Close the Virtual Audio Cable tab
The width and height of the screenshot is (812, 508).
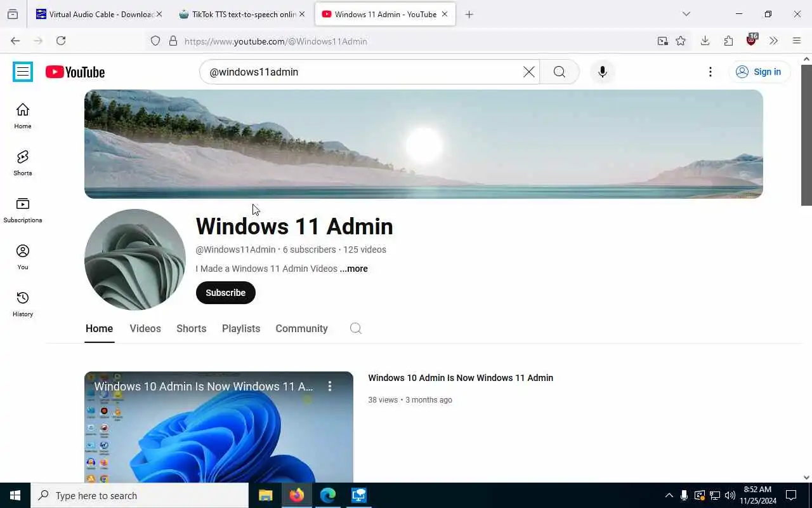[x=159, y=15]
